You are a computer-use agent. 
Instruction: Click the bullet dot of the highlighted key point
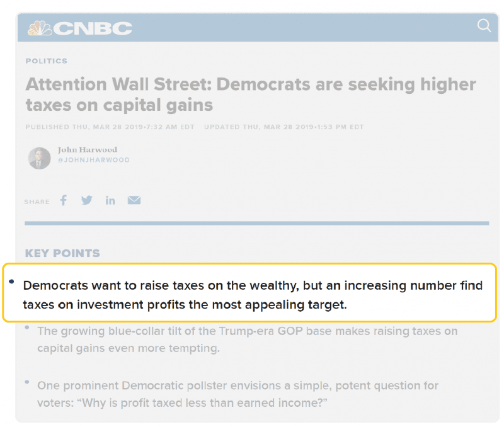coord(12,282)
